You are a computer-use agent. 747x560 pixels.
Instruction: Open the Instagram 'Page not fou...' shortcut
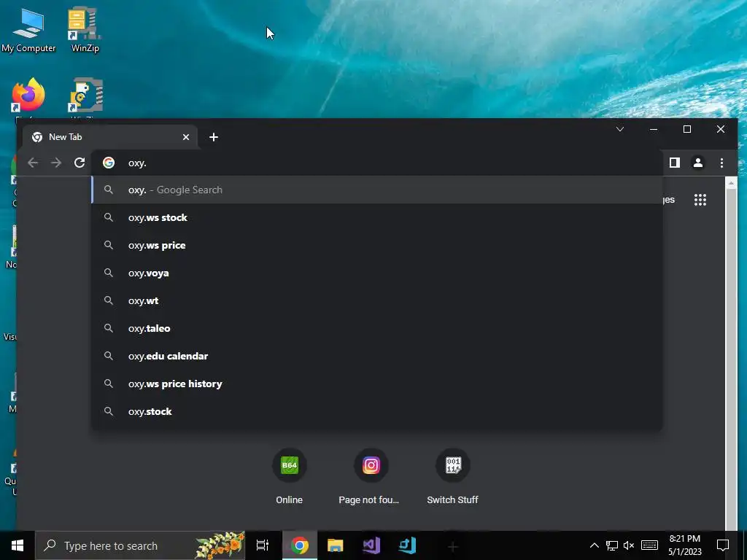tap(371, 476)
